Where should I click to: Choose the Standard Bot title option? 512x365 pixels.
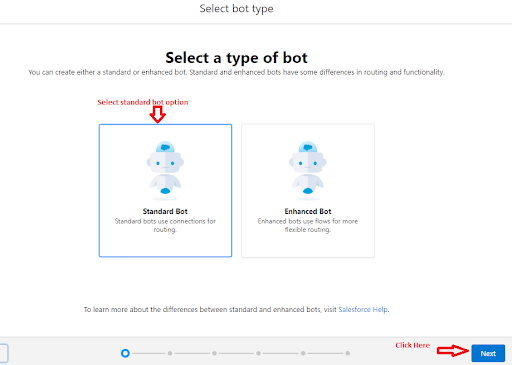point(165,211)
